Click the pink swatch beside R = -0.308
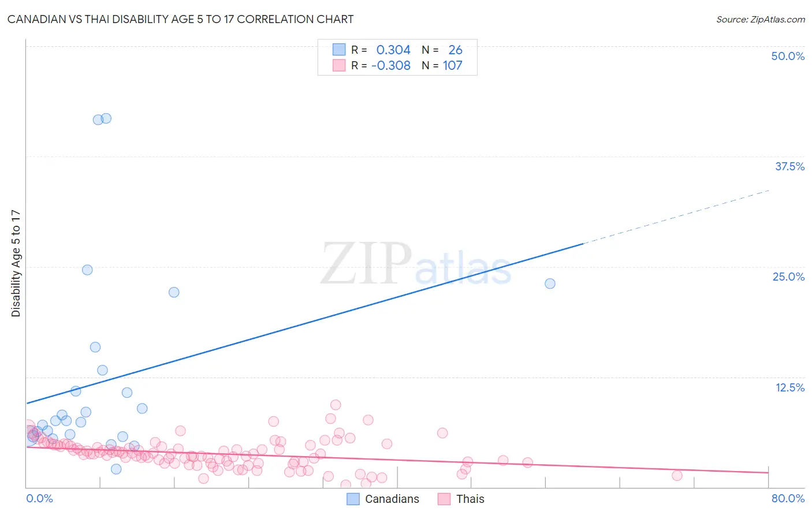 tap(339, 65)
